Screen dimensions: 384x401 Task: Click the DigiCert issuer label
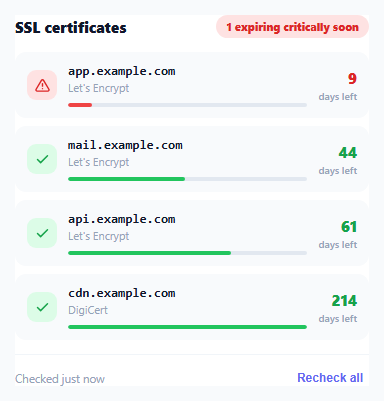[x=88, y=310]
